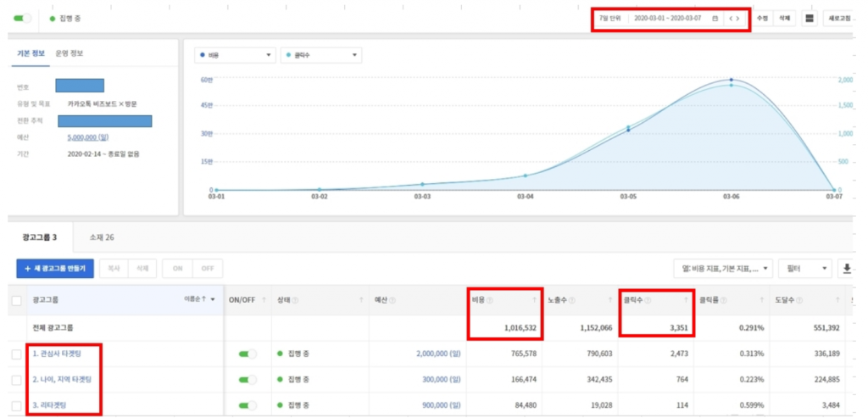This screenshot has height=418, width=868.
Task: Click the 카카오톡 비즈보드 × 방문 text
Action: pos(102,103)
